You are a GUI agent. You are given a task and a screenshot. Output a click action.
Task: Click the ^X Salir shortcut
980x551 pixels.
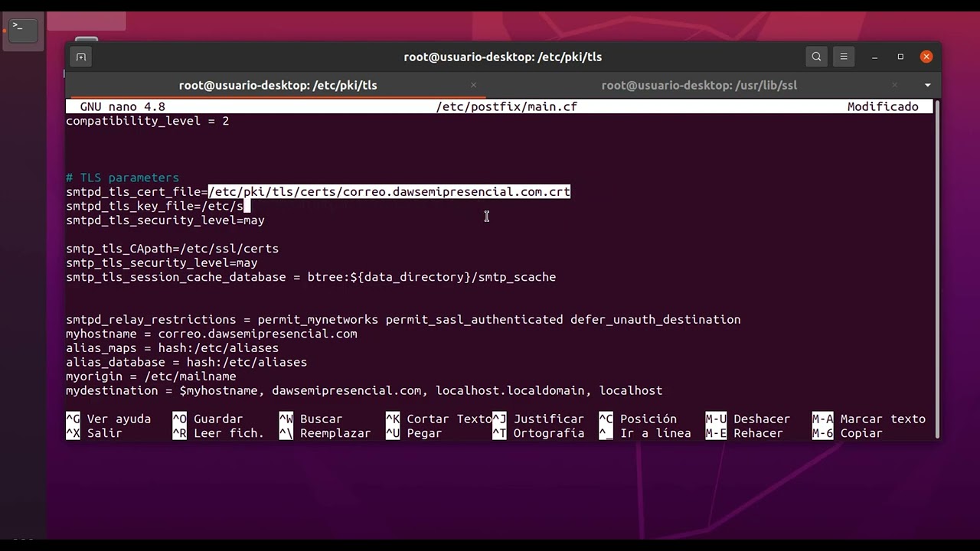click(x=94, y=433)
